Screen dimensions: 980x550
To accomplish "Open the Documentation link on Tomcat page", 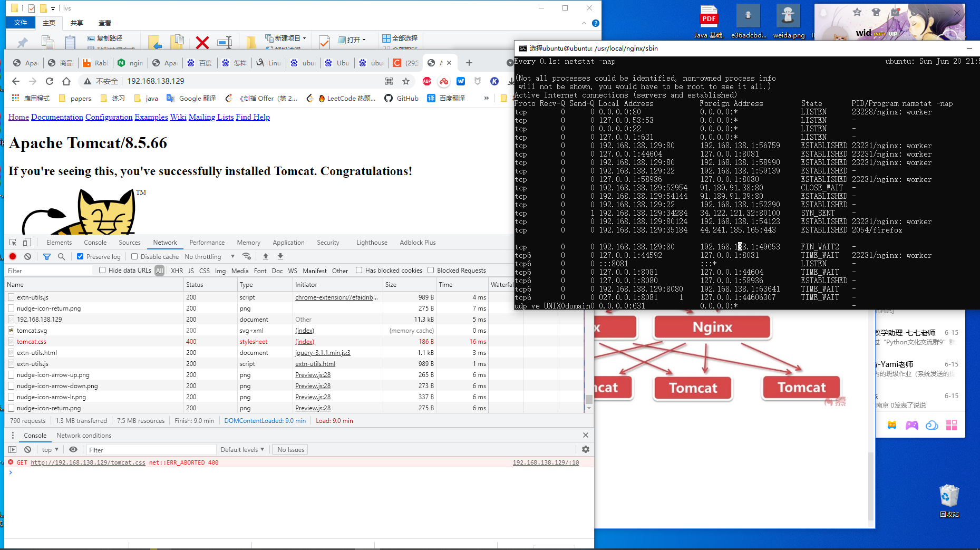I will pyautogui.click(x=57, y=117).
